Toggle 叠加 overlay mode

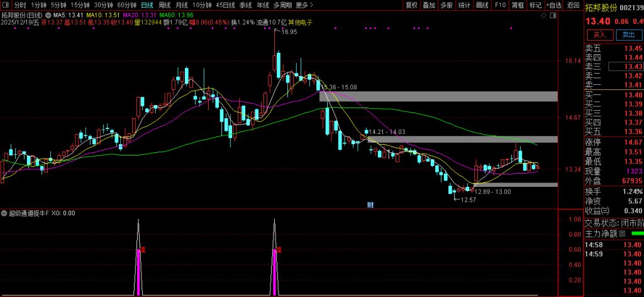click(429, 5)
